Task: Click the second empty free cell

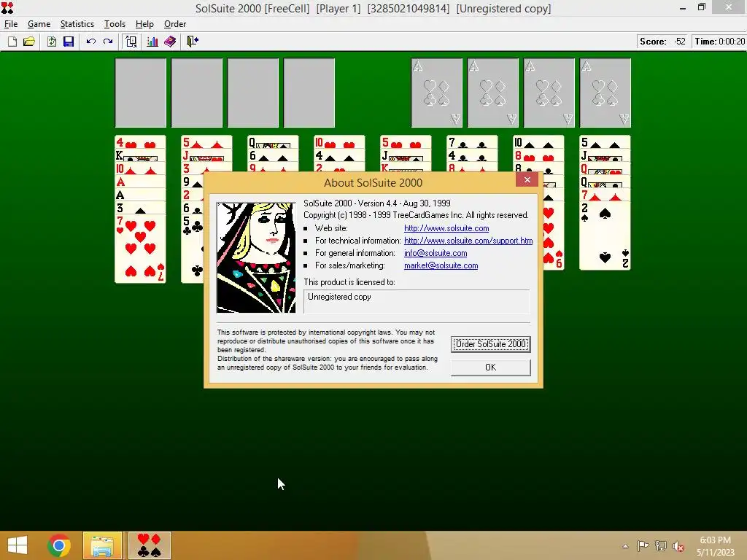Action: tap(197, 93)
